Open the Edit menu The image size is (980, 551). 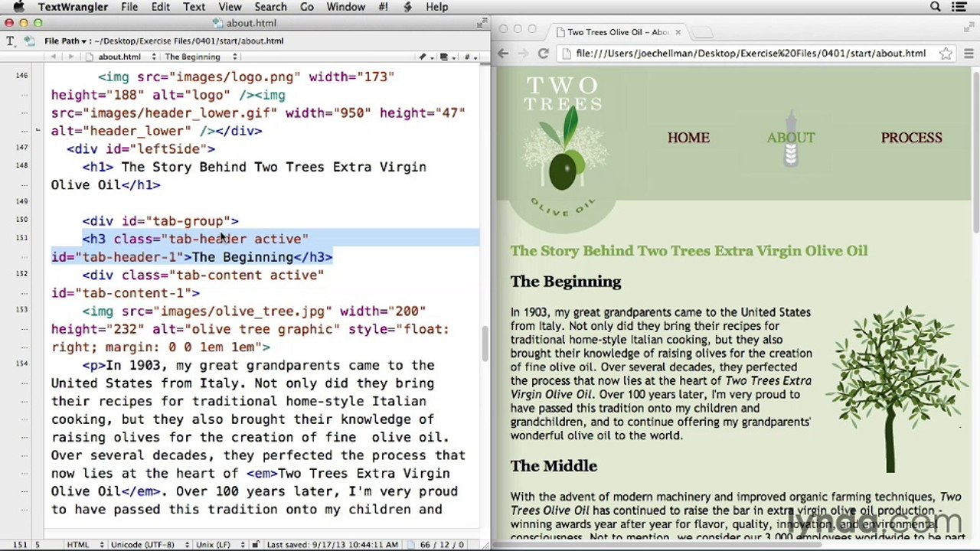tap(161, 7)
